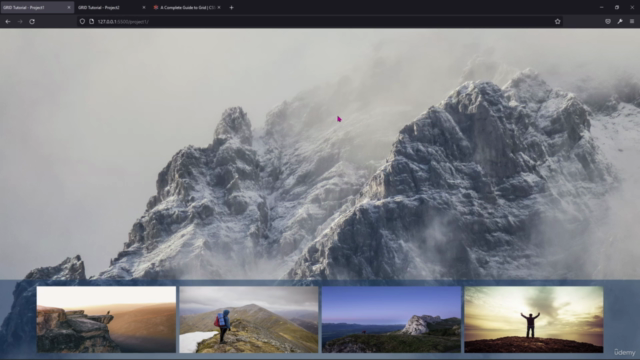Select the silhouette with raised arms thumbnail
Screen dimensions: 640x360
click(x=534, y=319)
